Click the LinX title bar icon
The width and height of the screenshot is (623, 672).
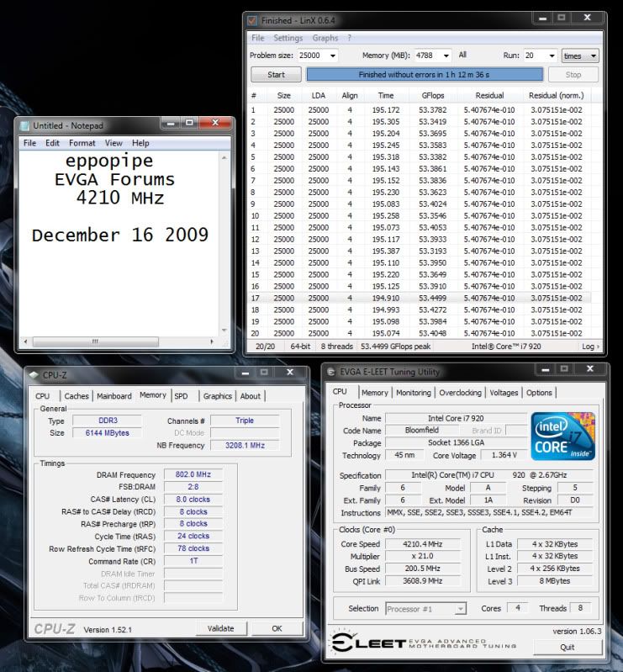pos(251,19)
